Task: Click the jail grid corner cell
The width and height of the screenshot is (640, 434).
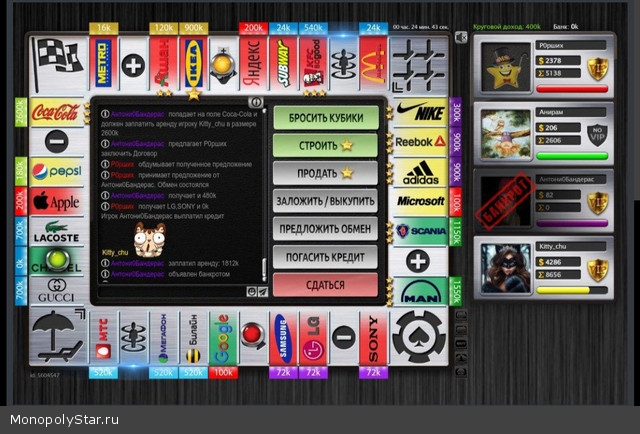Action: pos(419,64)
